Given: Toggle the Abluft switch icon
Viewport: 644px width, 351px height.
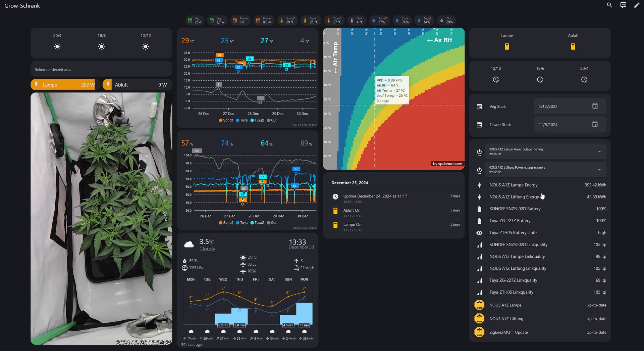Looking at the screenshot, I should [573, 47].
